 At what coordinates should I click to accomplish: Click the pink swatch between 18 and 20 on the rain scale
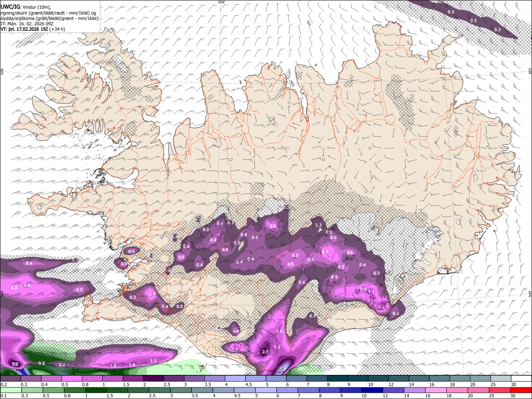point(457,390)
